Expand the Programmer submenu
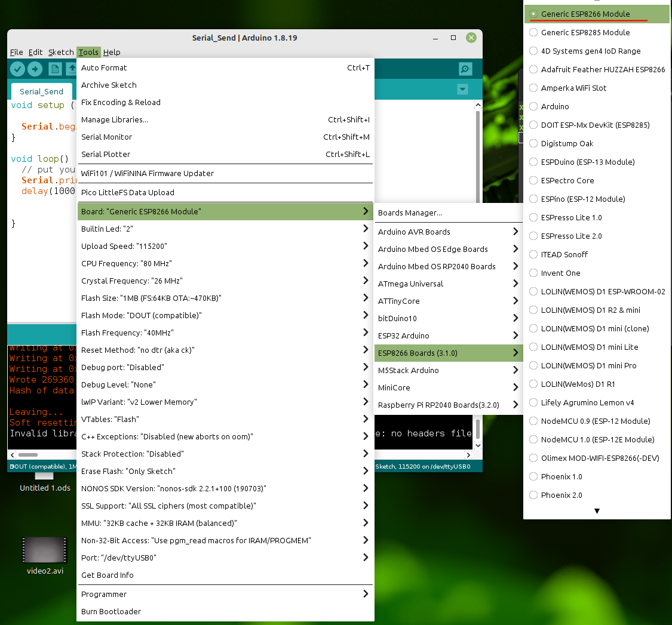The height and width of the screenshot is (625, 672). click(225, 594)
